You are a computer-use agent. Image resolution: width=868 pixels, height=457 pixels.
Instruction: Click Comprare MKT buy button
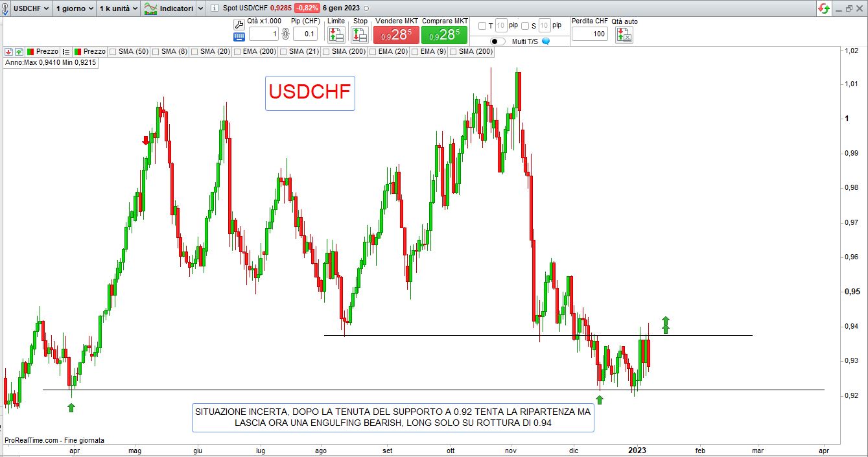point(444,34)
